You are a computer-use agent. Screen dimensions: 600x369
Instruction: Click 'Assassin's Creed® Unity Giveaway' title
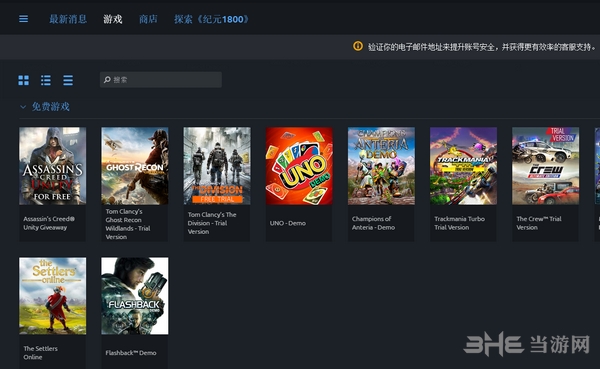[49, 223]
